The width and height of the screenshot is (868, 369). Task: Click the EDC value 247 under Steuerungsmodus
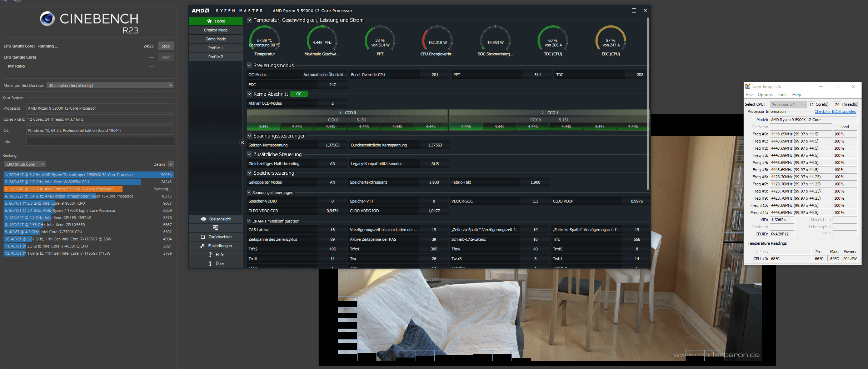(333, 85)
